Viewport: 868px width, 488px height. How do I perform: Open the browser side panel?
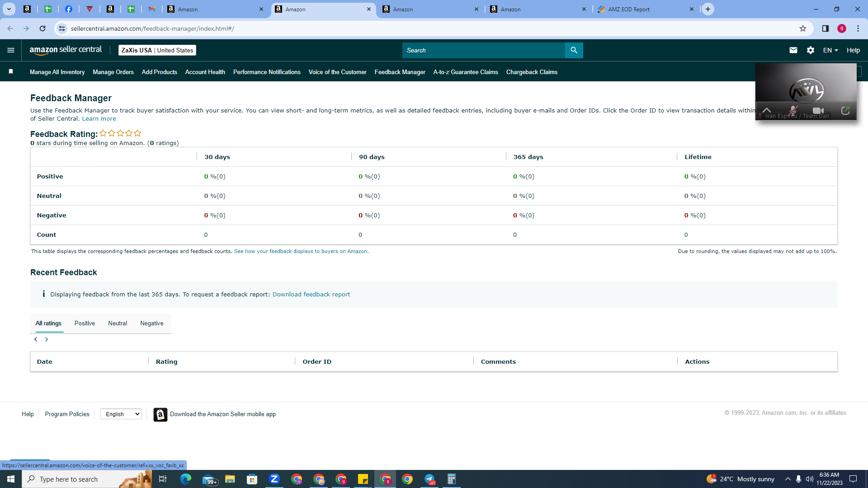tap(826, 28)
